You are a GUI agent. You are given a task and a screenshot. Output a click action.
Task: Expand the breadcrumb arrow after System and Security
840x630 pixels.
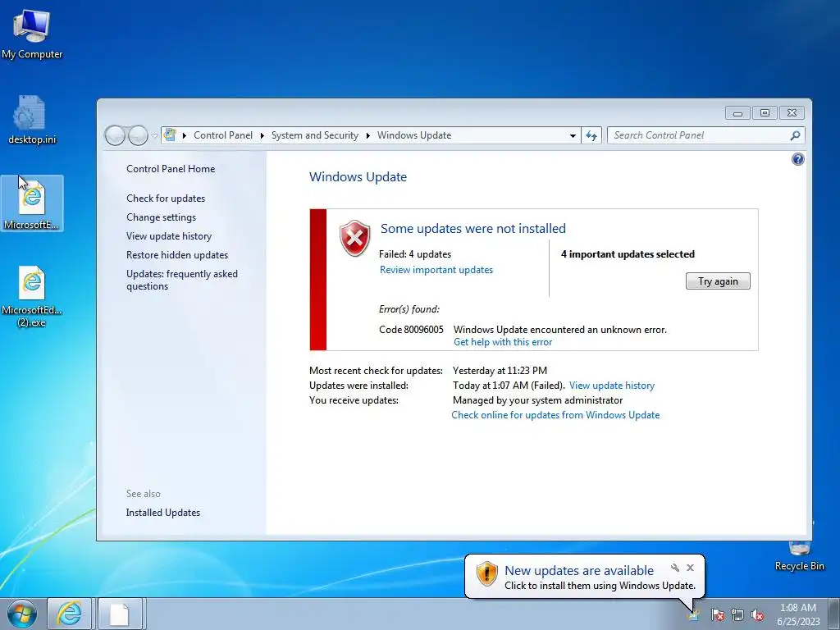[368, 135]
